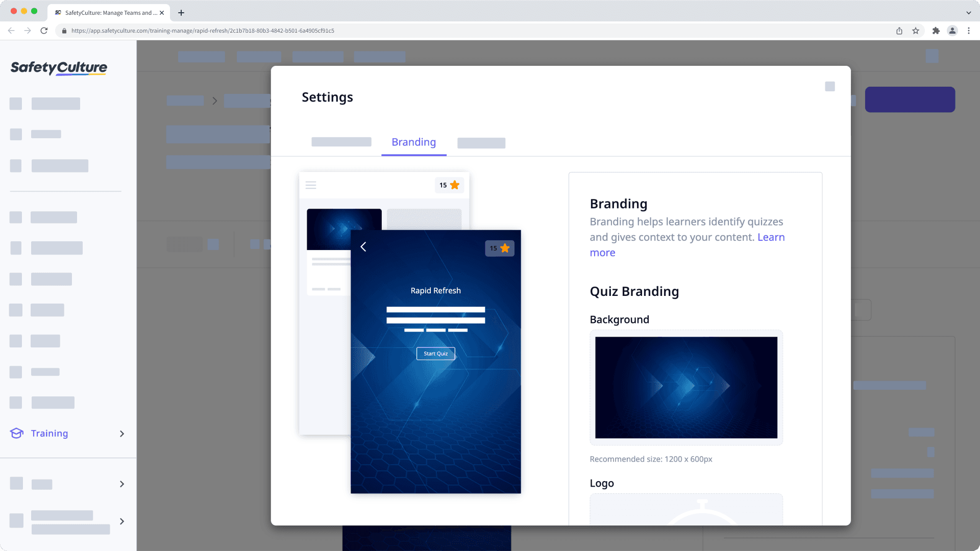
Task: Open a new browser tab
Action: (x=181, y=13)
